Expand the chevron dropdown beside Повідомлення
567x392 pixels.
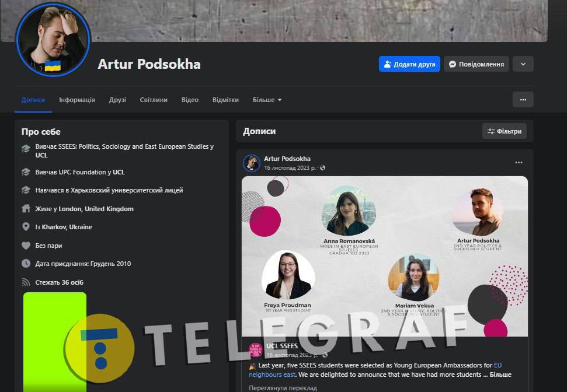click(523, 64)
